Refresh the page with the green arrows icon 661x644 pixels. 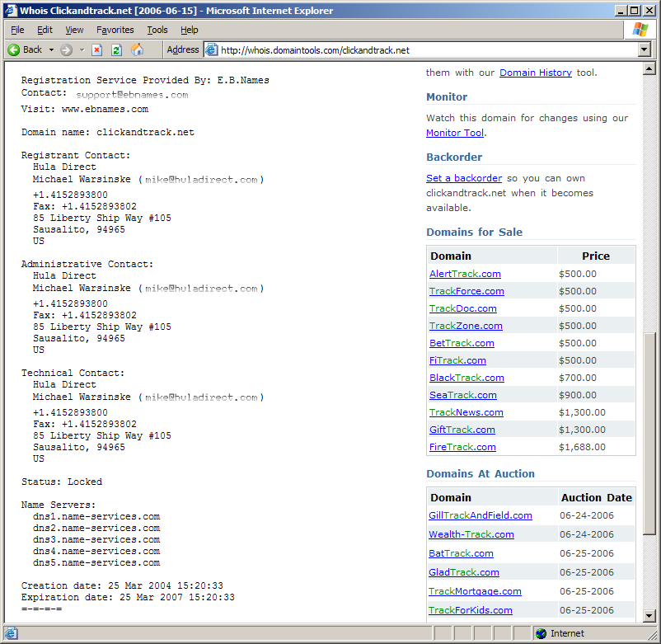(117, 50)
